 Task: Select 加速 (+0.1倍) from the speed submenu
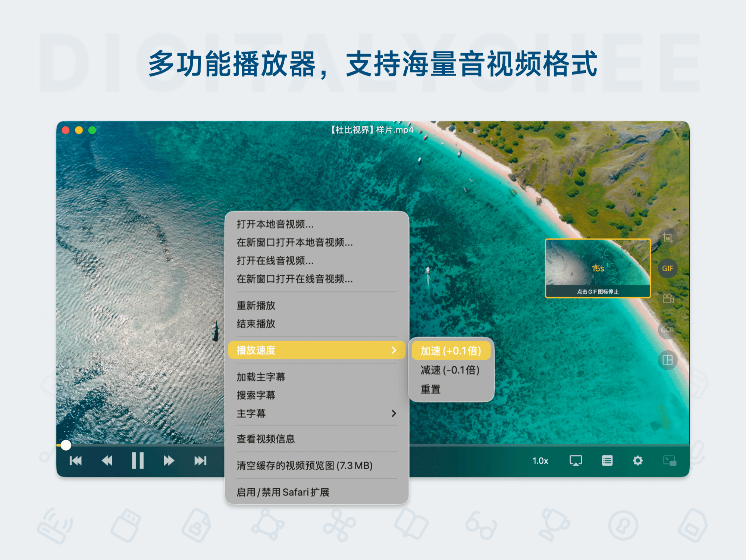[x=451, y=351]
